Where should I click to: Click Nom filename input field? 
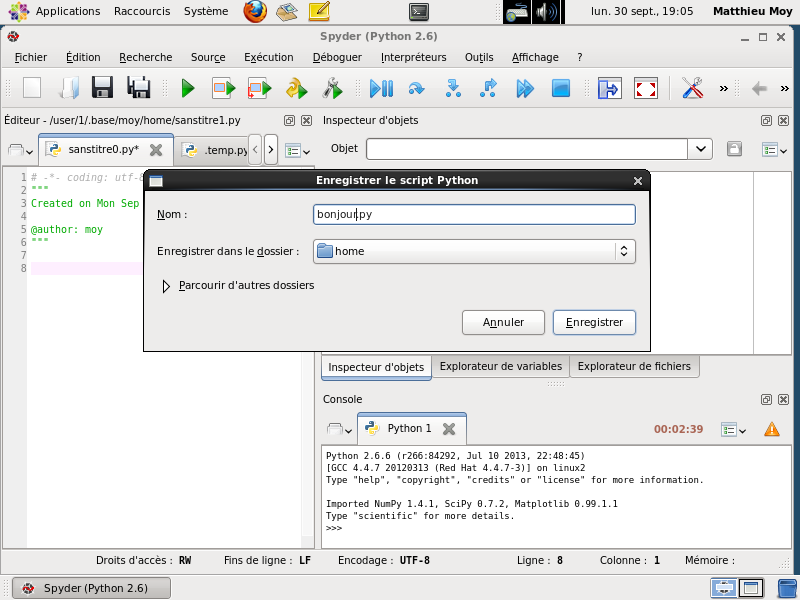474,214
